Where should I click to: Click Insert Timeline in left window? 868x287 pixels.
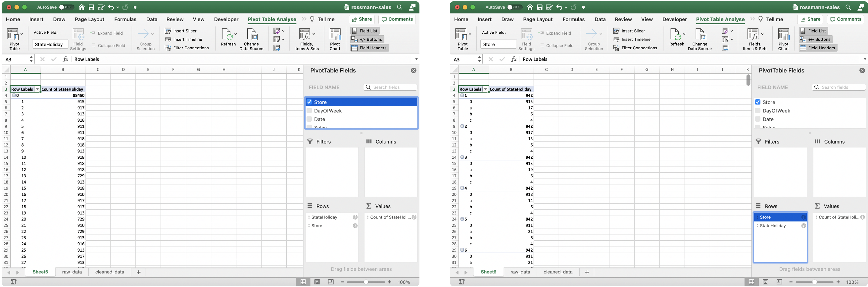coord(183,39)
